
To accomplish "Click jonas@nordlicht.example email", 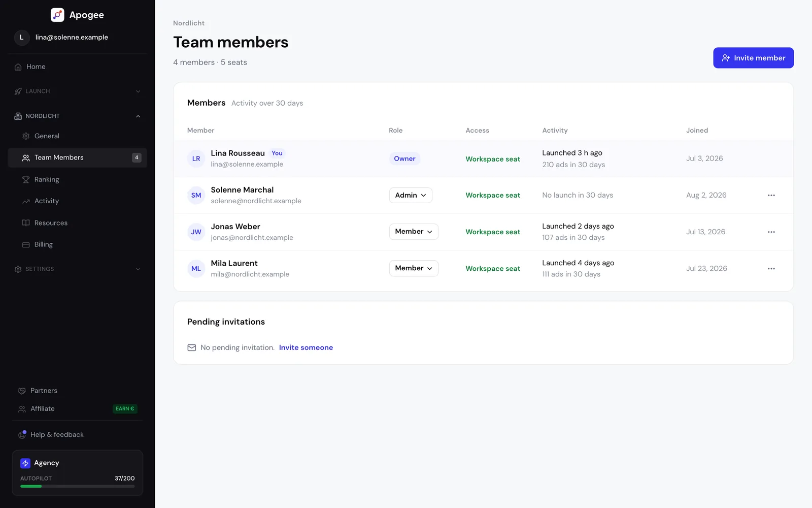I will click(x=252, y=238).
